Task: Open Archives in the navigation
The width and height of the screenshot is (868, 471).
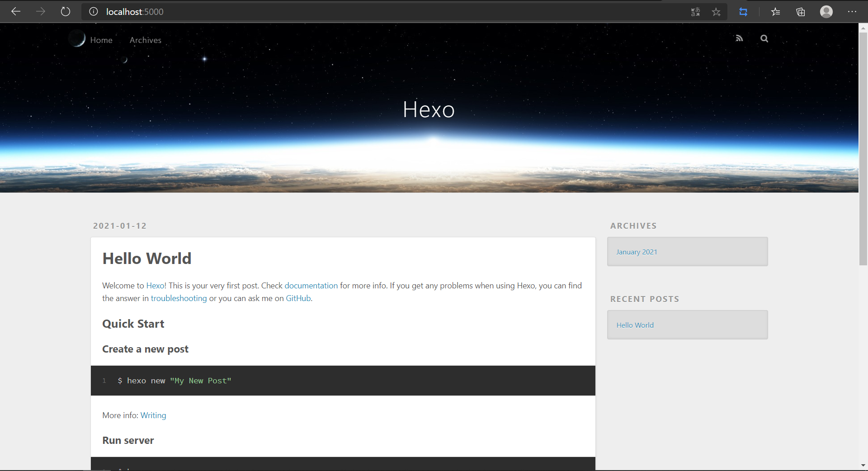Action: 146,40
